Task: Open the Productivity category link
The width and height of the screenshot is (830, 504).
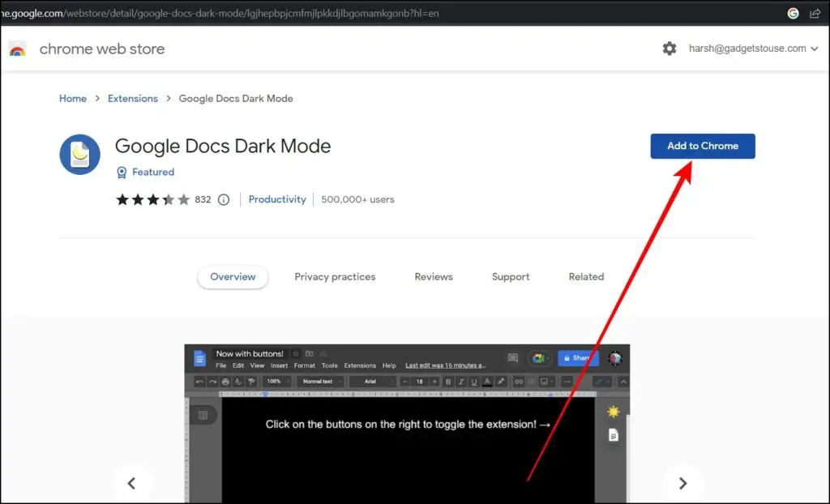Action: (277, 199)
